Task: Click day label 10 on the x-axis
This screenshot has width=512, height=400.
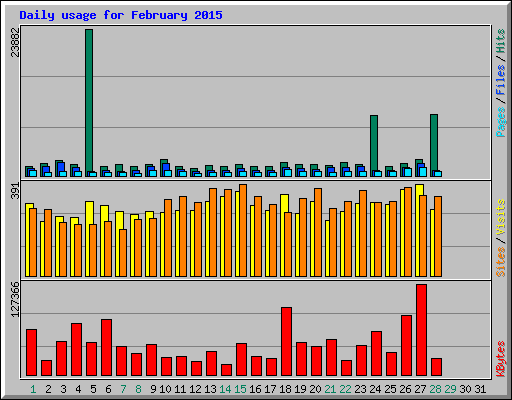Action: click(165, 389)
